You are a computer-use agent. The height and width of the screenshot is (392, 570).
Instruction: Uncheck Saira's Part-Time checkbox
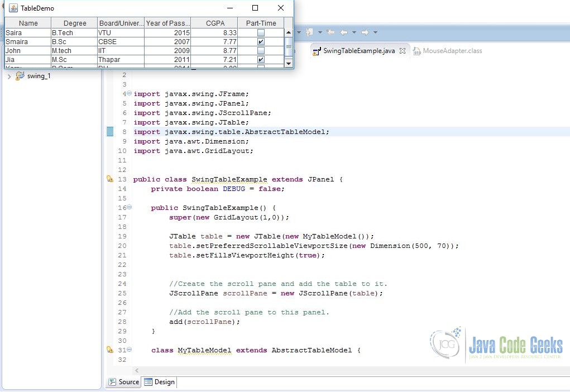pos(261,32)
